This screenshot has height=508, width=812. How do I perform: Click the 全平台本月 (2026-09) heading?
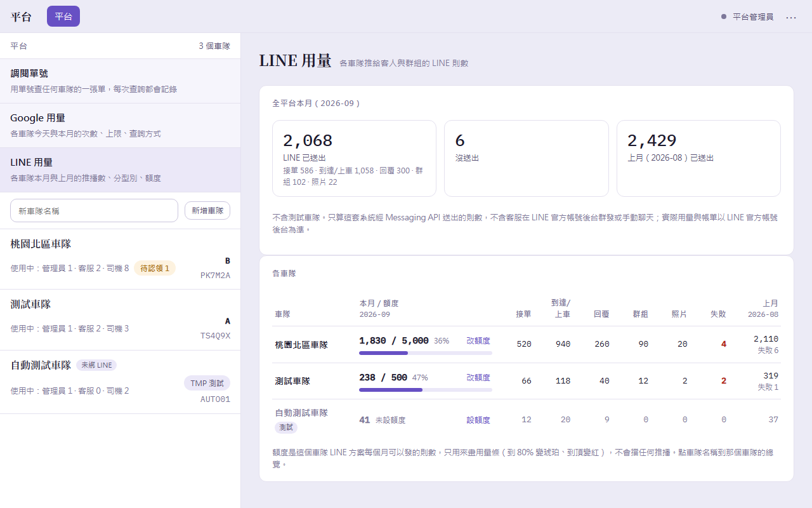point(317,103)
